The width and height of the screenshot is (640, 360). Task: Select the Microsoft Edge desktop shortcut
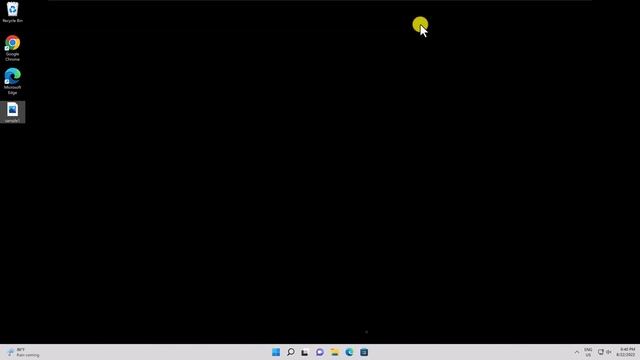tap(12, 81)
